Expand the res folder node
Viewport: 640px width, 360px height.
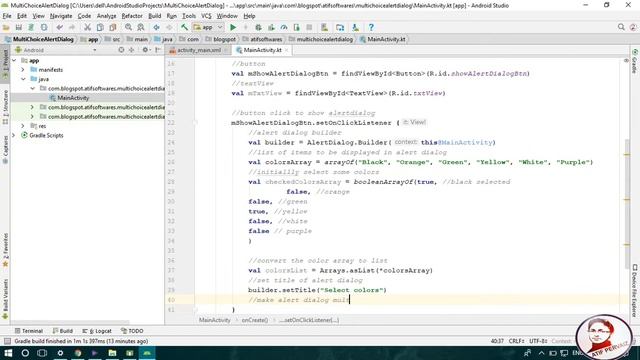click(x=23, y=126)
